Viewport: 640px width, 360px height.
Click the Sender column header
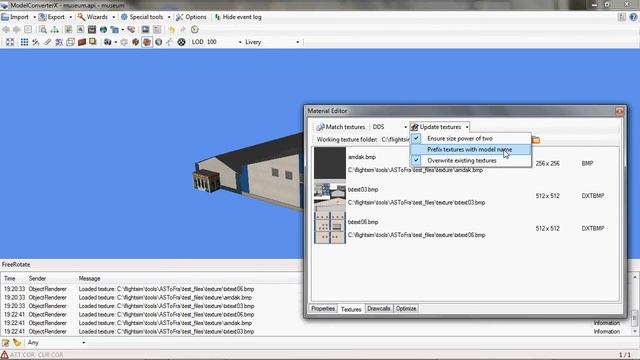37,278
